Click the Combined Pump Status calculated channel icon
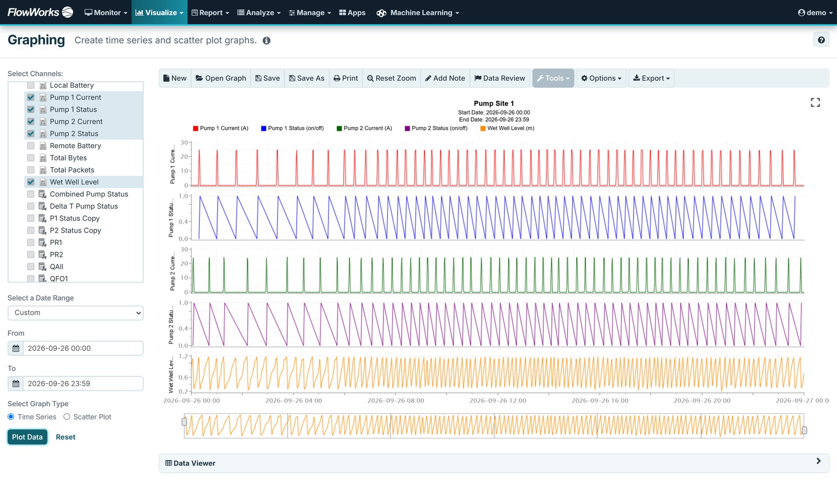Viewport: 837px width, 504px height. (x=43, y=194)
